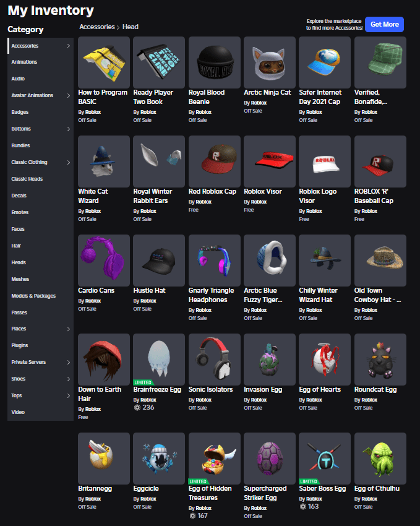The height and width of the screenshot is (526, 420).
Task: Expand the Accessories category chevron
Action: (69, 46)
